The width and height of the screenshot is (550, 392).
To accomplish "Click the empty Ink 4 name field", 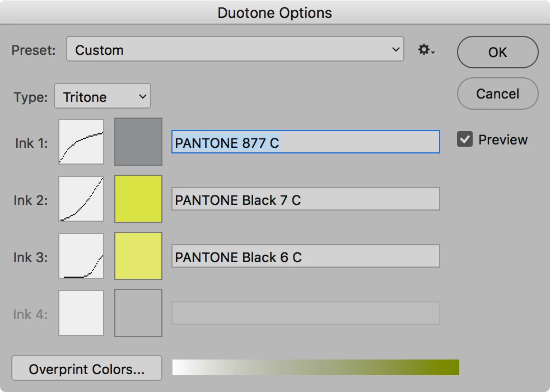I will pos(305,314).
